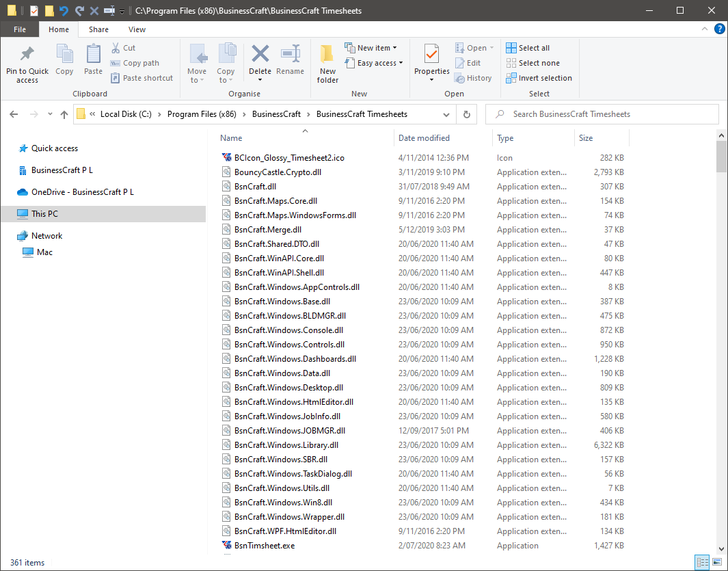Select the BnsTimsheet.exe application icon
This screenshot has width=728, height=571.
(226, 546)
